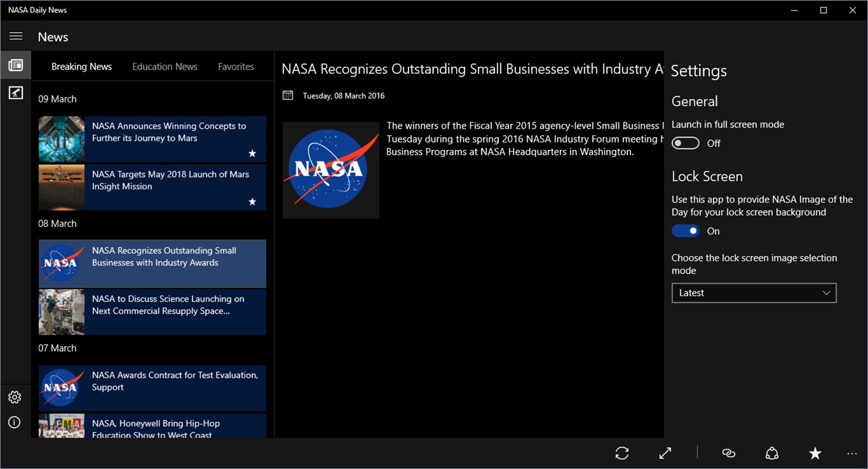Image resolution: width=868 pixels, height=469 pixels.
Task: Open app Settings via the gear icon
Action: pos(14,397)
